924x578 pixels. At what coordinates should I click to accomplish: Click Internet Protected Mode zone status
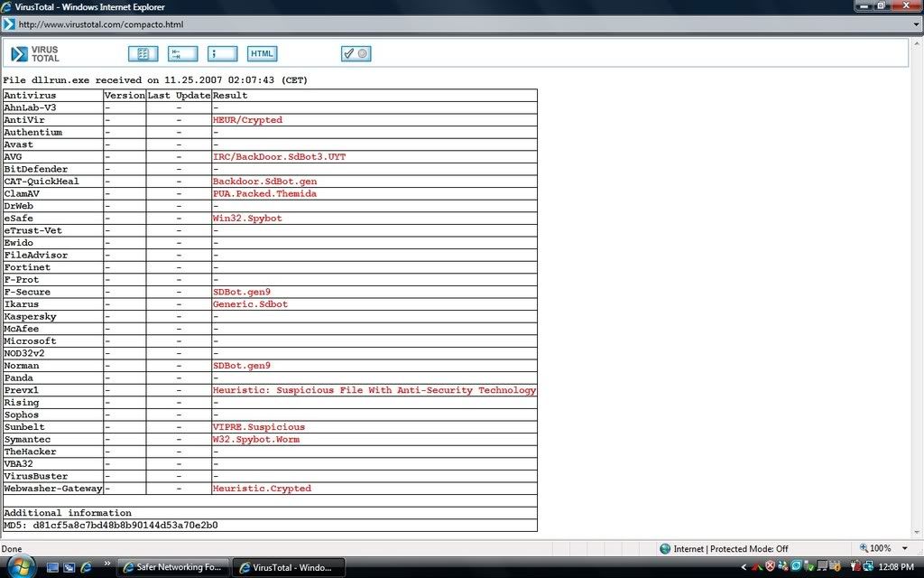(724, 548)
